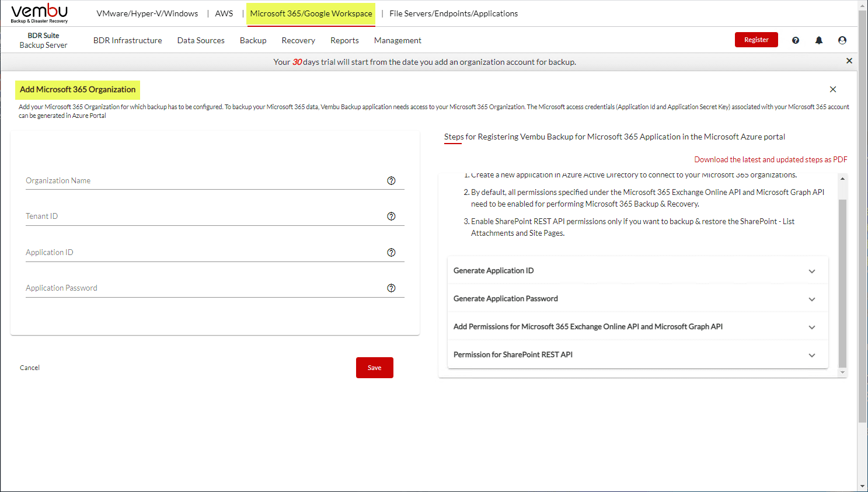This screenshot has height=492, width=868.
Task: Open the notifications bell icon
Action: point(819,40)
